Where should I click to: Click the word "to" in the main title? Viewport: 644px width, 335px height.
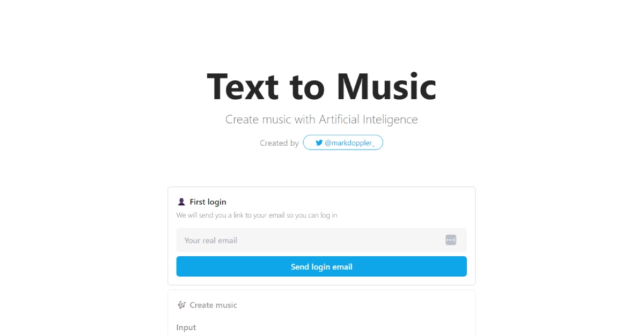point(308,87)
